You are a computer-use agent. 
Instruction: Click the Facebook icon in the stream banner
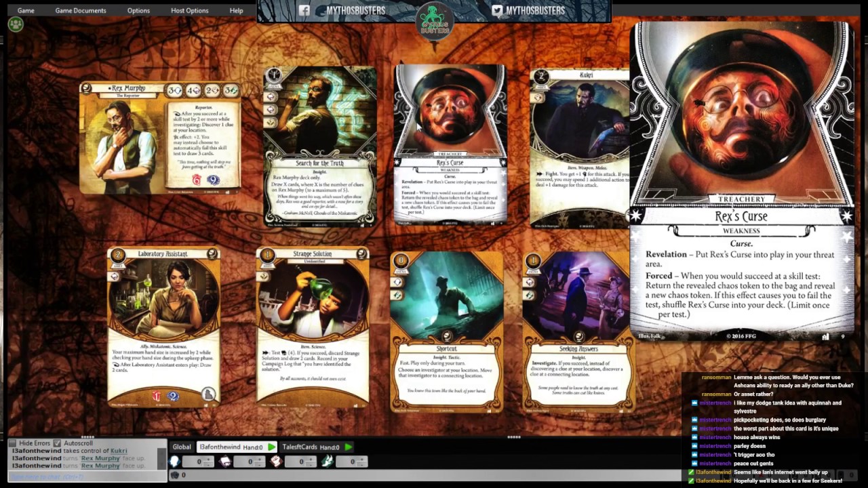coord(304,10)
